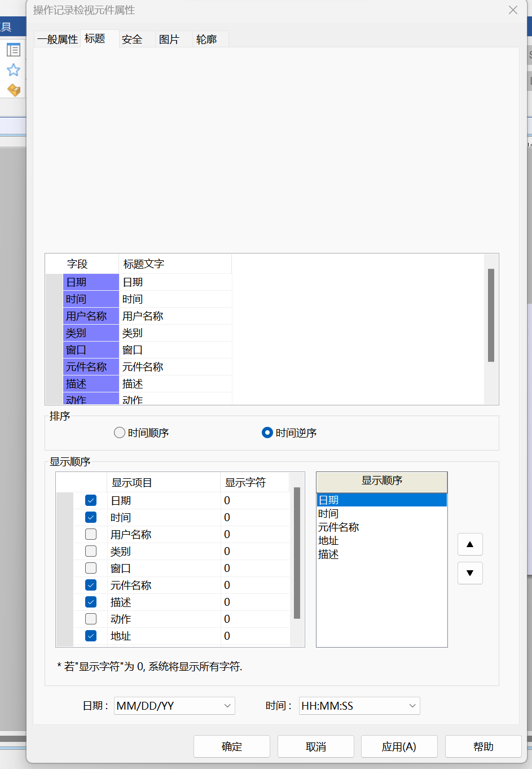Image resolution: width=532 pixels, height=769 pixels.
Task: Select 元件名称 in the 显示顺序 list
Action: point(338,527)
